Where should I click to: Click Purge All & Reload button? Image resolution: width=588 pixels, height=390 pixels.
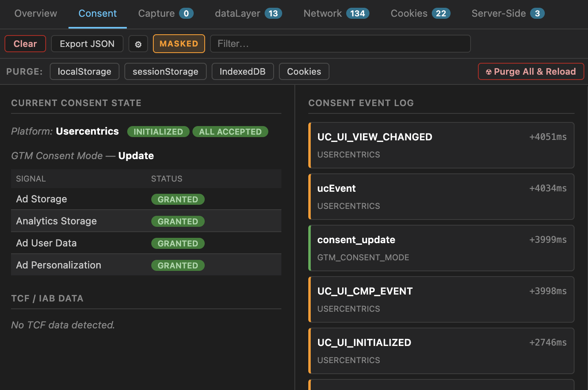tap(531, 71)
